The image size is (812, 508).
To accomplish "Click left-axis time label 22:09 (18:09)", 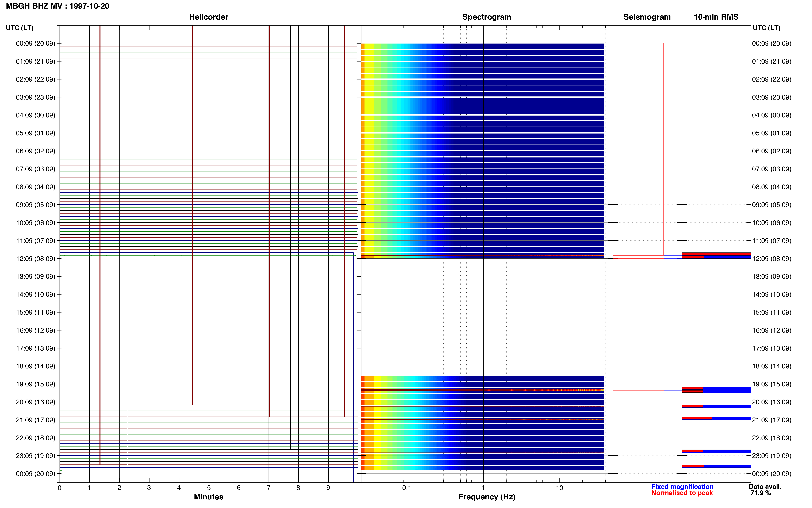I will coord(36,438).
